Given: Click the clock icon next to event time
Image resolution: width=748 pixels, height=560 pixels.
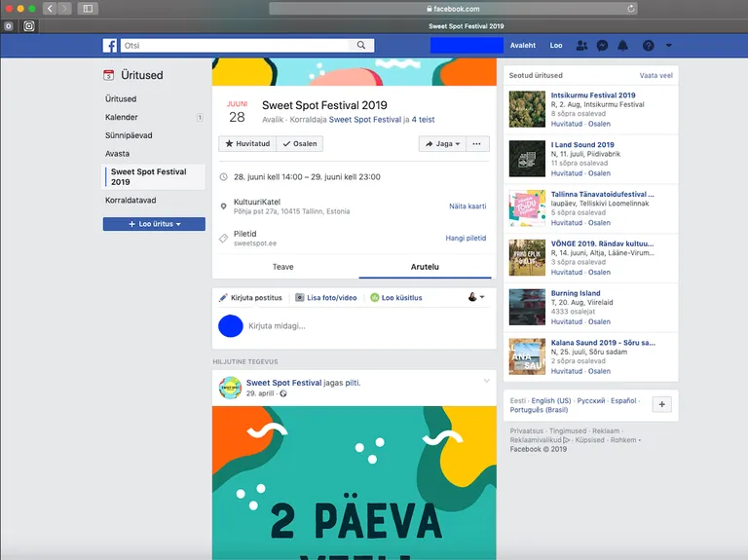Looking at the screenshot, I should coord(223,177).
